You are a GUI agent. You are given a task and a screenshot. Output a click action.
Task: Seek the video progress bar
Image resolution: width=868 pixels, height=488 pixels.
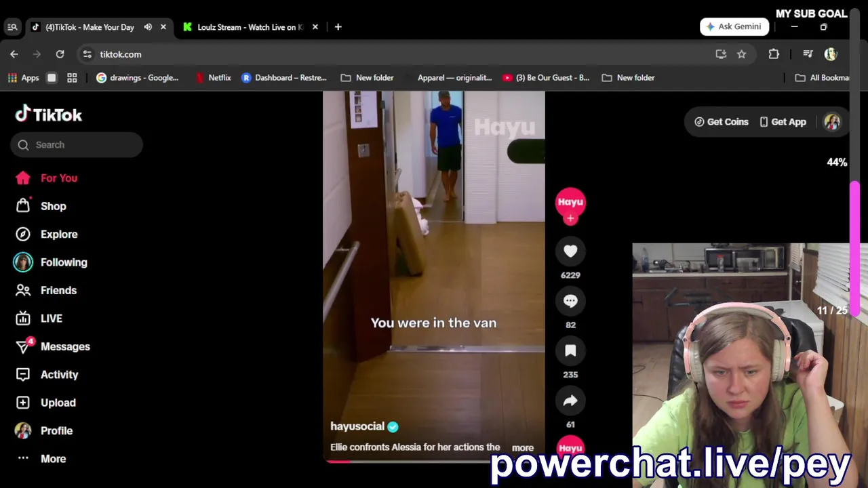point(434,462)
